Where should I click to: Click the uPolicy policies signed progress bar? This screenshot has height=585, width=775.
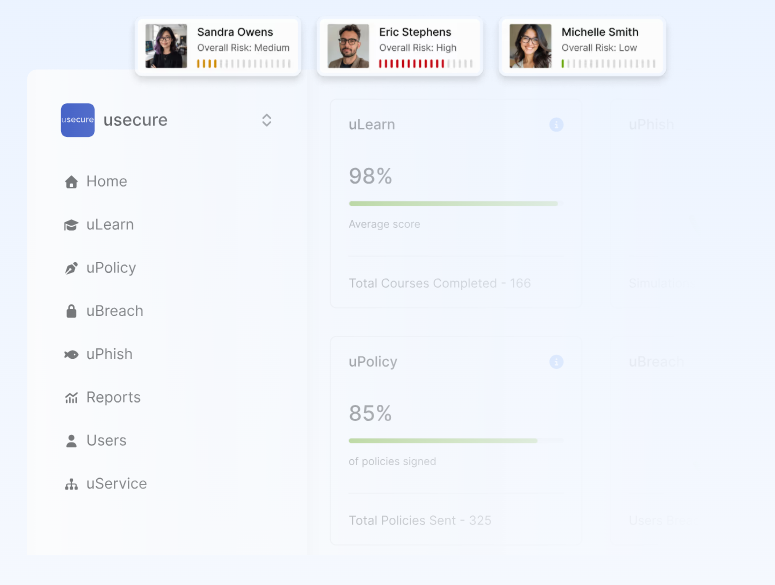coord(456,440)
